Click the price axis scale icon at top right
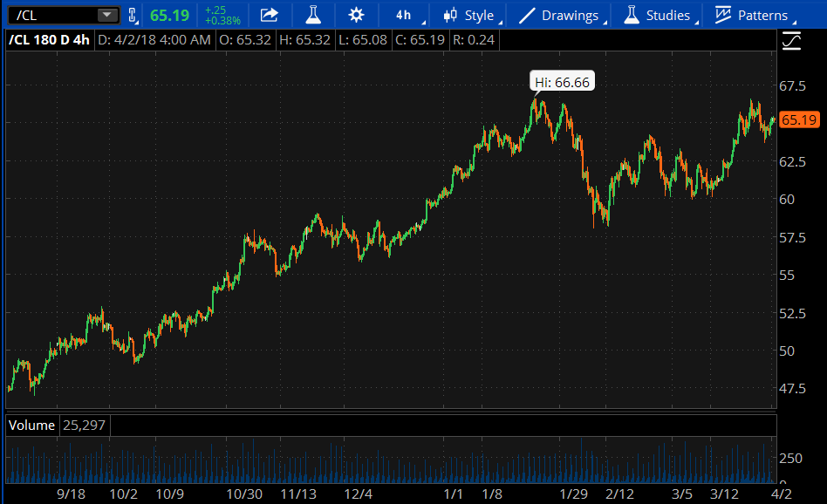The image size is (827, 504). click(x=791, y=41)
